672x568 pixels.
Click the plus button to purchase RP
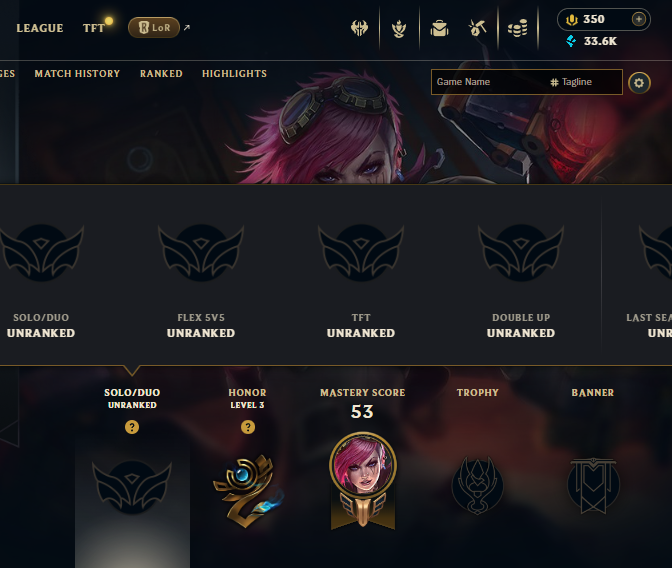[x=639, y=19]
